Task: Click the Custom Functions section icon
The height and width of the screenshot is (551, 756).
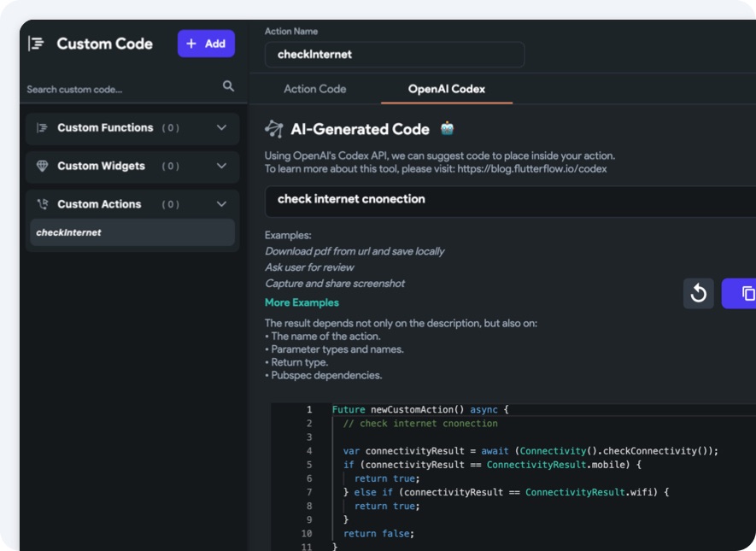Action: 42,128
